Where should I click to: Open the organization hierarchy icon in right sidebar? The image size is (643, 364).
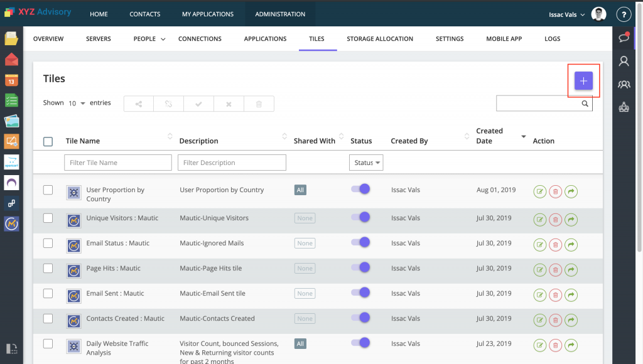624,107
